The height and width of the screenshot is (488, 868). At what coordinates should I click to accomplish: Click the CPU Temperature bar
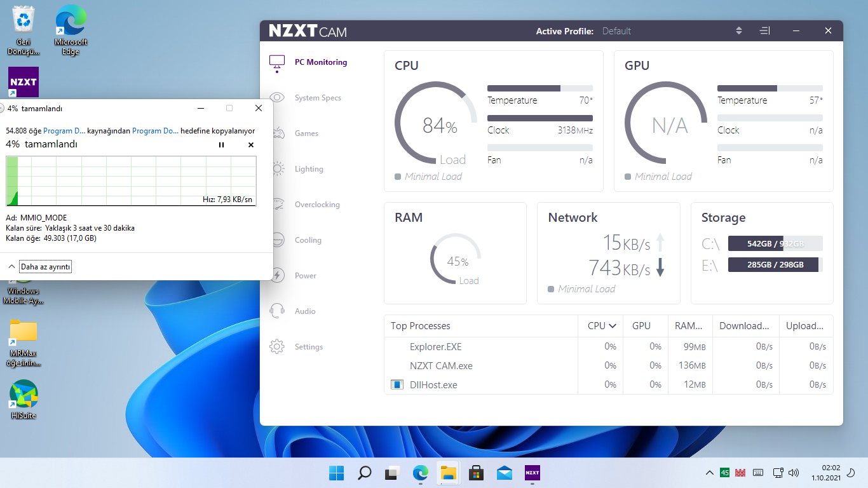(540, 88)
